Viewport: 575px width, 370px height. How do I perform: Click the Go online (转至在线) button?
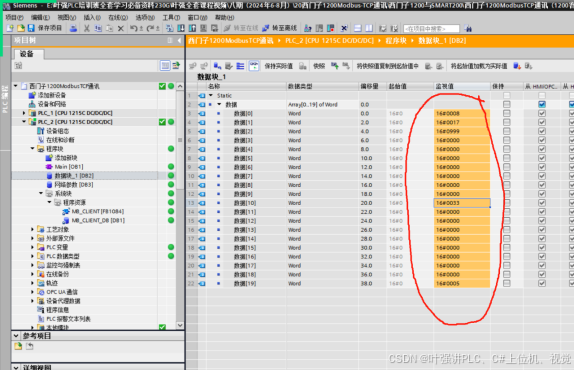point(241,28)
